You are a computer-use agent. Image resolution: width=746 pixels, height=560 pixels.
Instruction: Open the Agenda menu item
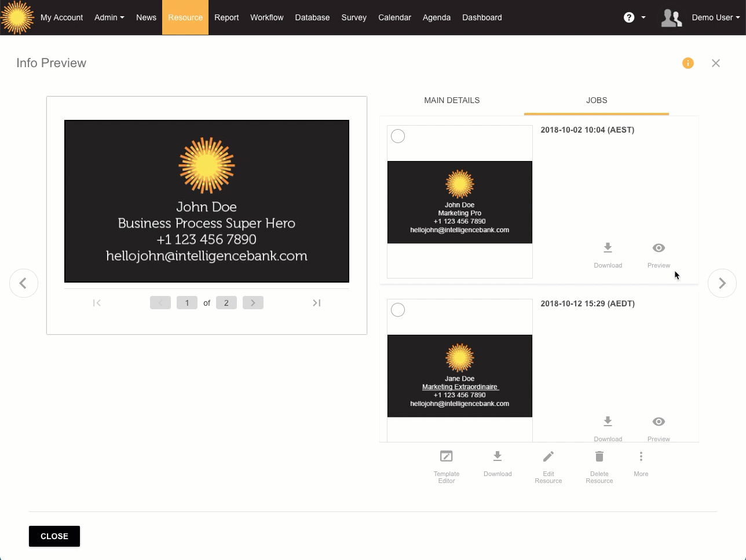437,17
